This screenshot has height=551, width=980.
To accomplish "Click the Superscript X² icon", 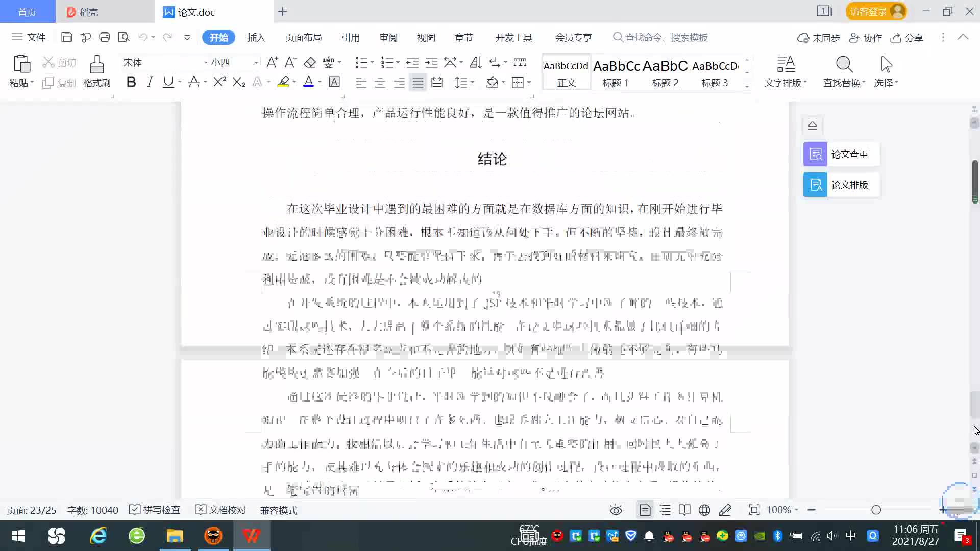I will pos(219,82).
